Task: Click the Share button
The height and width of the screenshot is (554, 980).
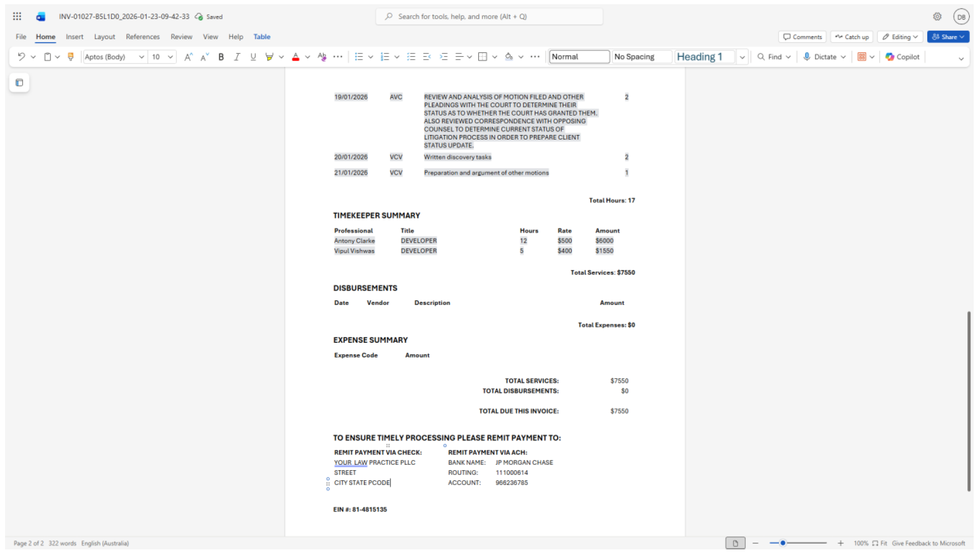Action: [946, 37]
